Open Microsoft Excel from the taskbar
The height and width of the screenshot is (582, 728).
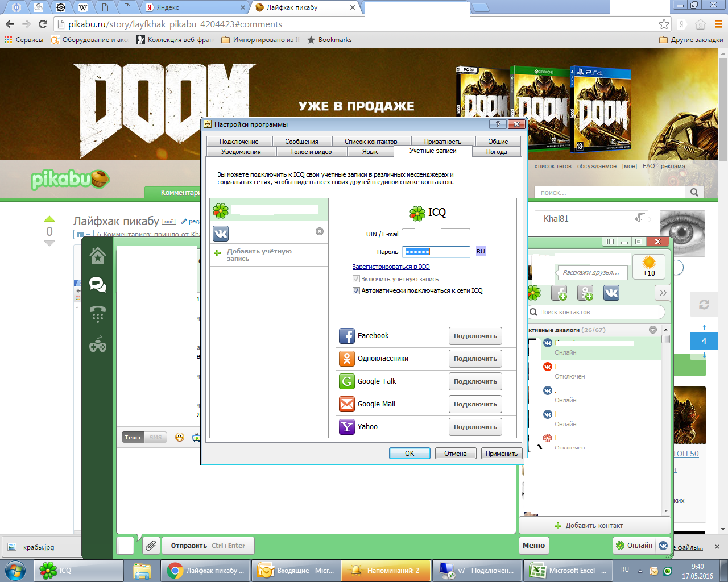coord(567,571)
